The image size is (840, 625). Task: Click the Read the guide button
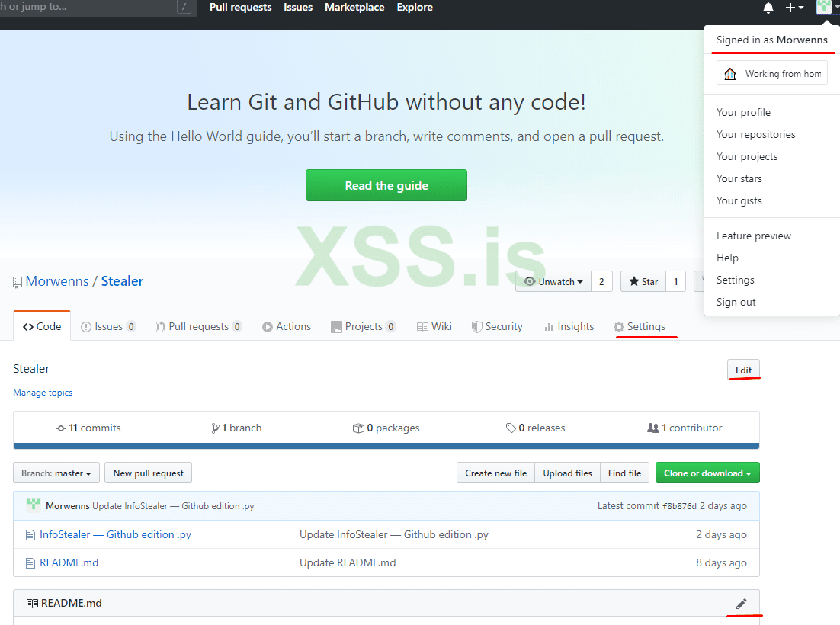point(386,185)
